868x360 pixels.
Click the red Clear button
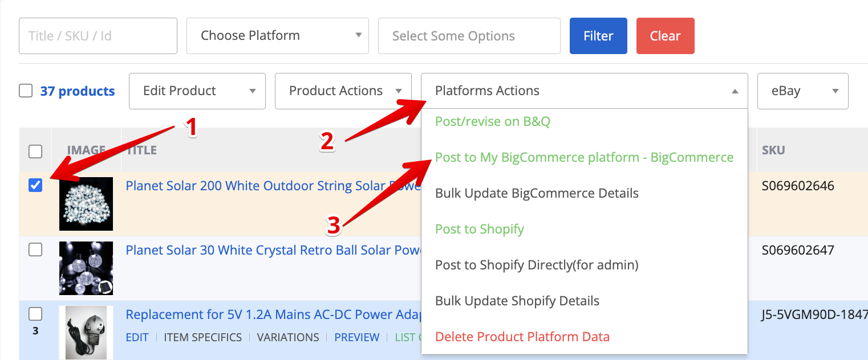click(x=666, y=36)
